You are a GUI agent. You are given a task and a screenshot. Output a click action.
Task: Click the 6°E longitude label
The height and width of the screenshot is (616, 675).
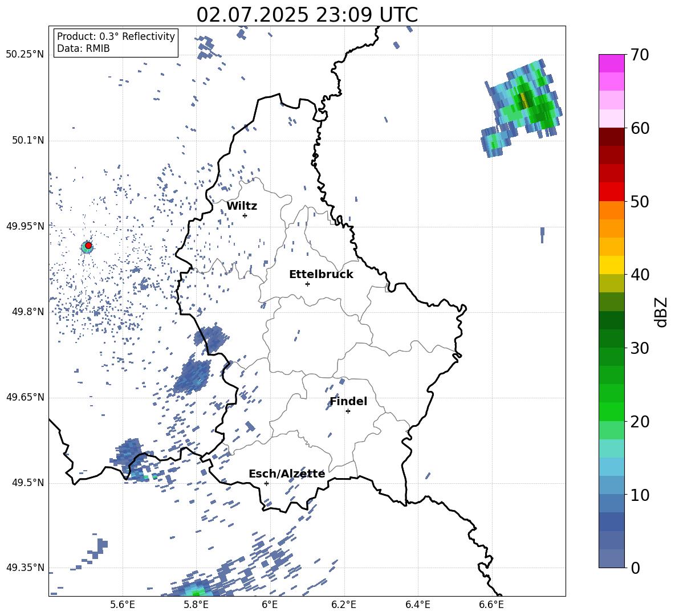pos(270,605)
